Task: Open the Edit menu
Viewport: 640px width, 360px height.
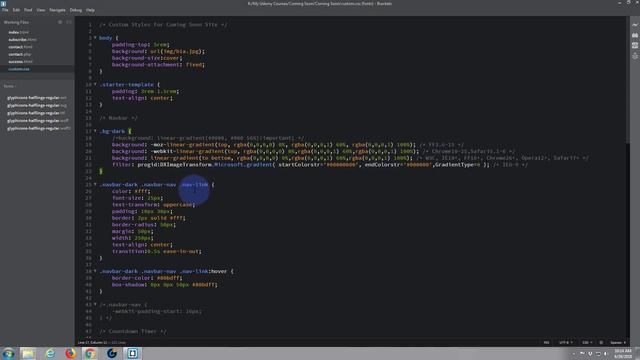Action: coord(16,10)
